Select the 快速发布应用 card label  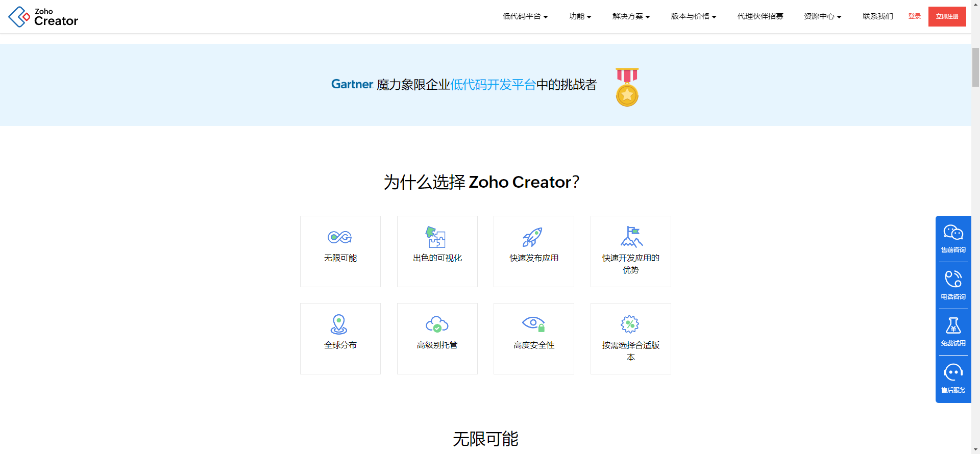pyautogui.click(x=534, y=258)
